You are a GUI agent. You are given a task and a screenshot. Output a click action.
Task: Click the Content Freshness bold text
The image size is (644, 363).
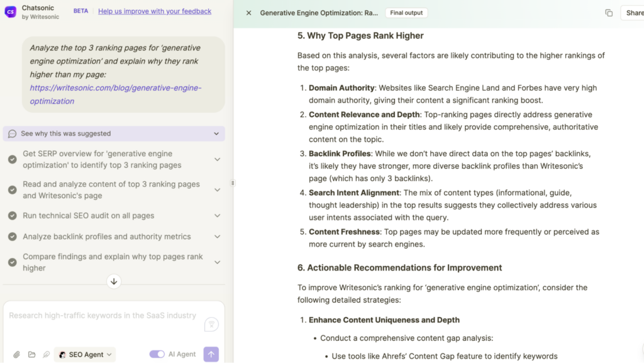point(344,232)
